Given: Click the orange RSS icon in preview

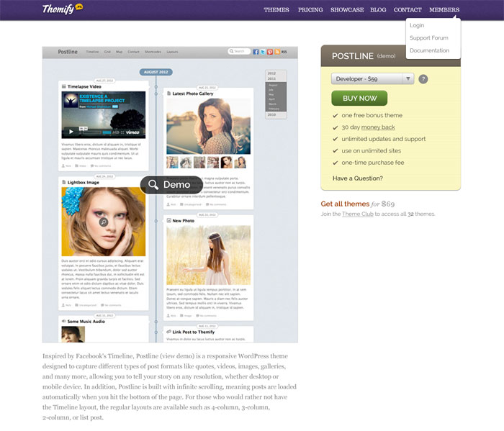Looking at the screenshot, I should tap(276, 52).
